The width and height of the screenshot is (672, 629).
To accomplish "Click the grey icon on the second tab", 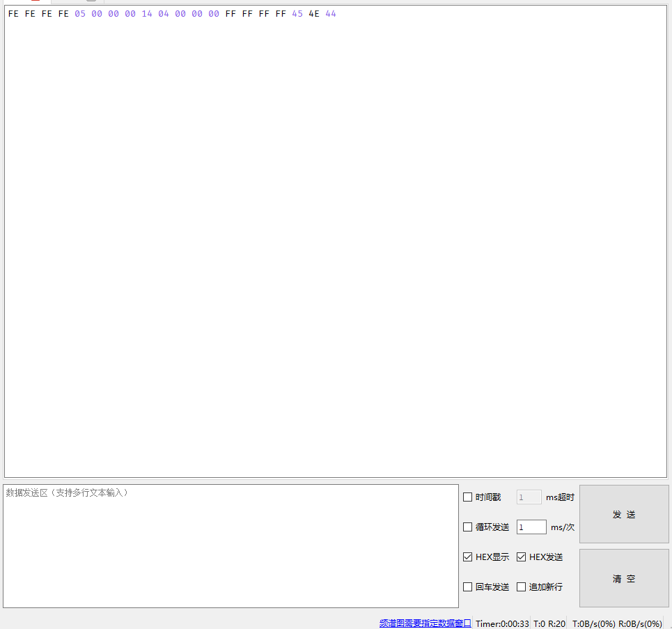I will tap(91, 2).
